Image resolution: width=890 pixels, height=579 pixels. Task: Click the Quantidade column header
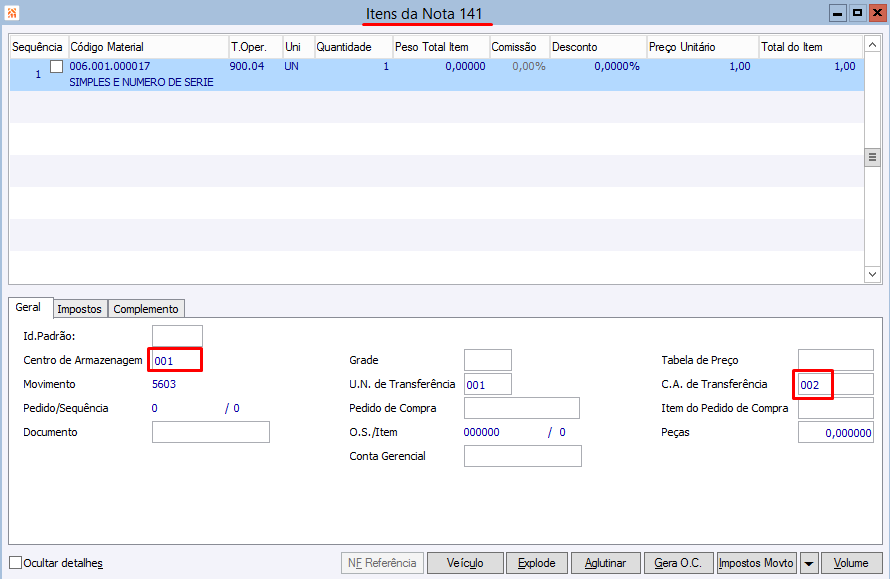pos(353,47)
